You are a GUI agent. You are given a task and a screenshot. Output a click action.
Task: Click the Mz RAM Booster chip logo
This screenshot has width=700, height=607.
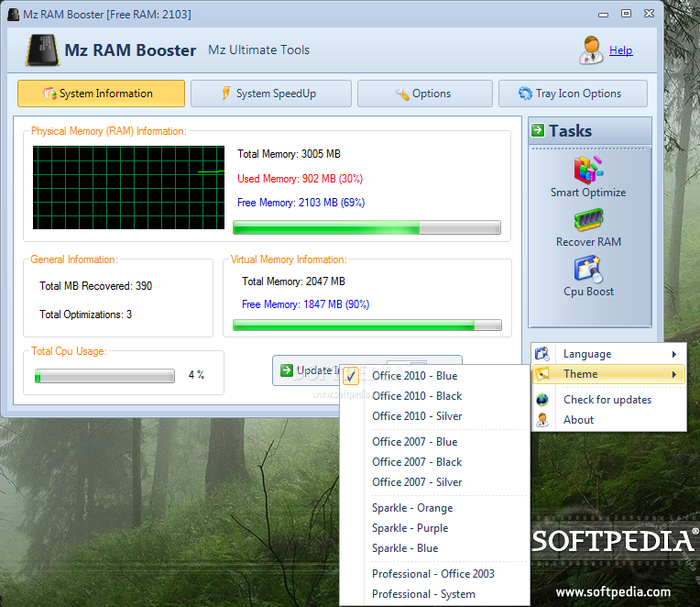(x=42, y=50)
